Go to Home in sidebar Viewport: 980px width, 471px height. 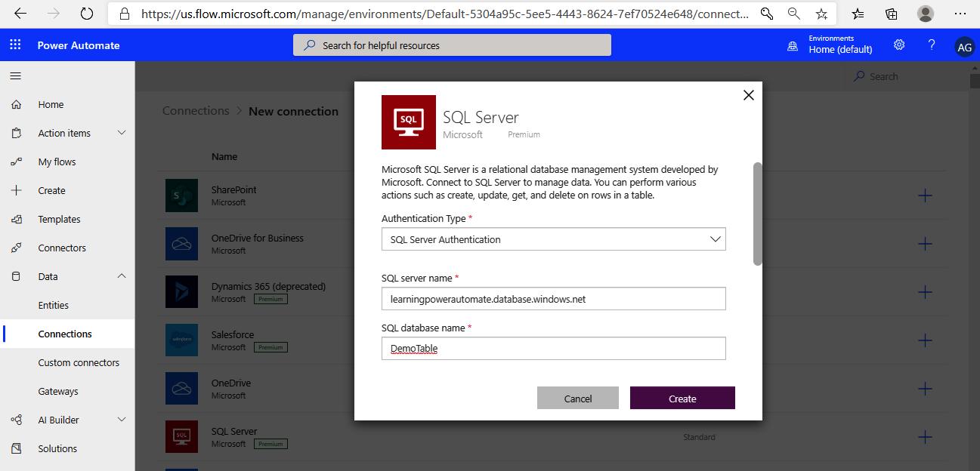coord(51,105)
